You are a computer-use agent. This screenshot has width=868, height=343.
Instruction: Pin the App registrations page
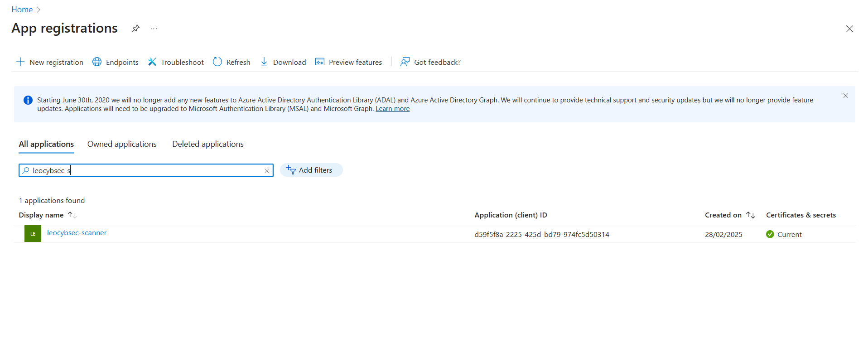coord(135,29)
